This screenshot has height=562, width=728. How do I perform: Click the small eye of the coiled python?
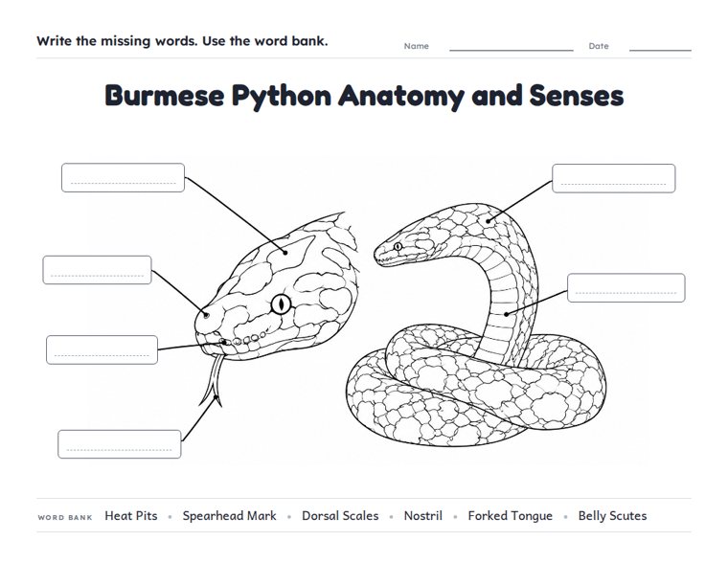click(398, 246)
